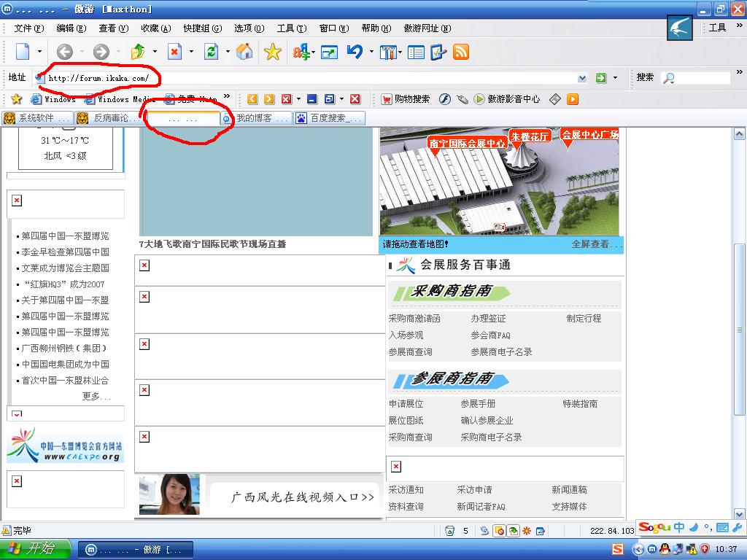Switch to previous tab with orange left arrow

click(x=252, y=99)
